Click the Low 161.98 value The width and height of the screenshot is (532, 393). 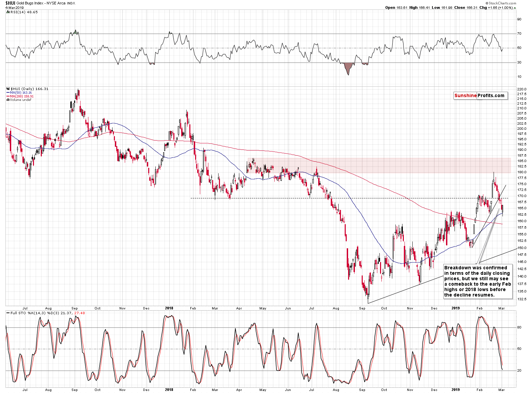pyautogui.click(x=442, y=7)
